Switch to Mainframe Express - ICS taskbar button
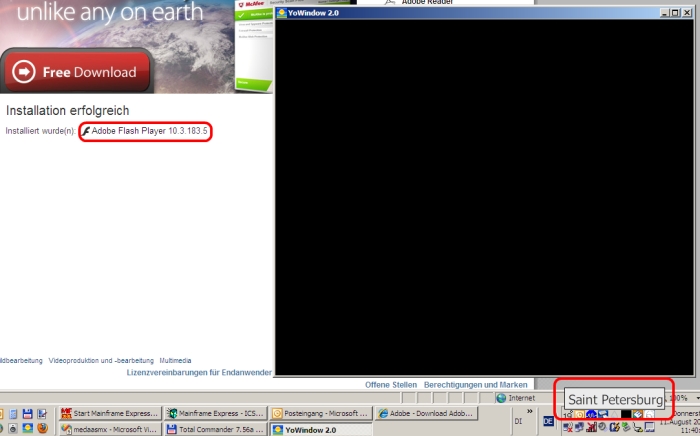Viewport: 700px width, 436px height. click(x=214, y=413)
